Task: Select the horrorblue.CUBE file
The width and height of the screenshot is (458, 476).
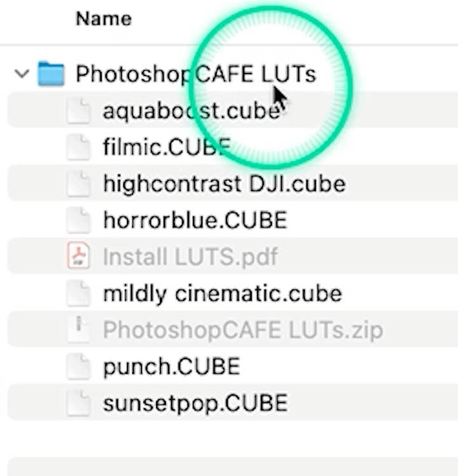Action: [x=195, y=220]
